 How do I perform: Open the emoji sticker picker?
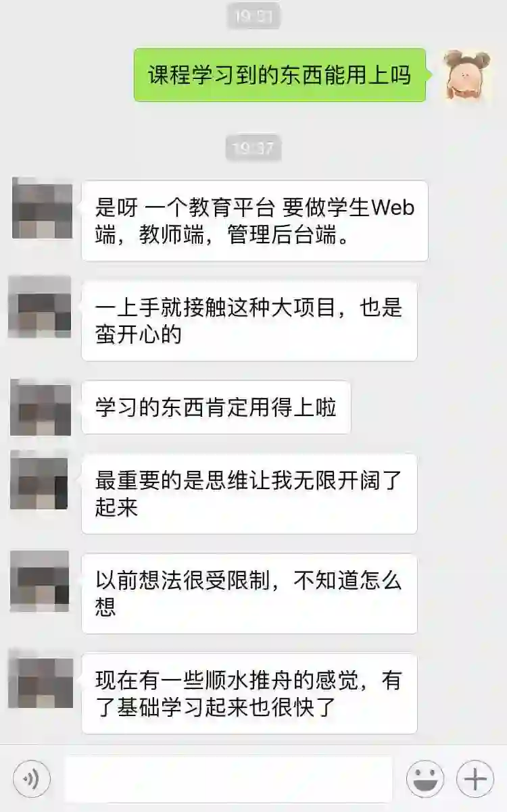coord(425,779)
